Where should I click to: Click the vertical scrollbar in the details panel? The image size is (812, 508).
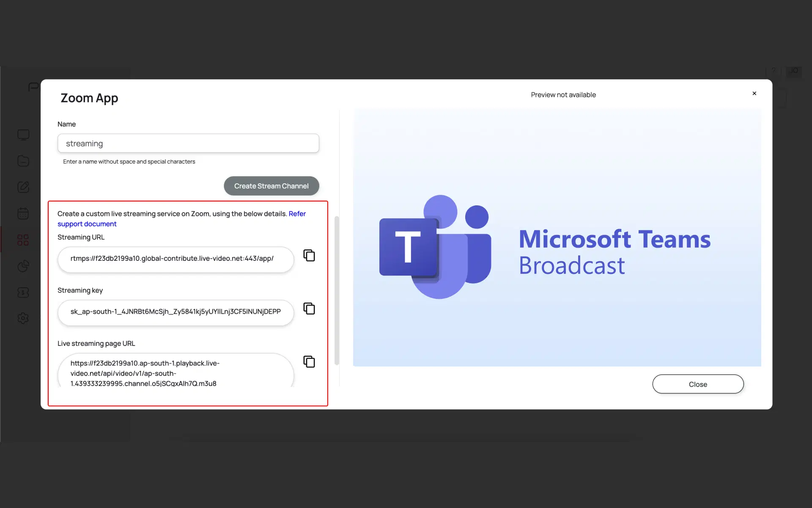tap(337, 290)
